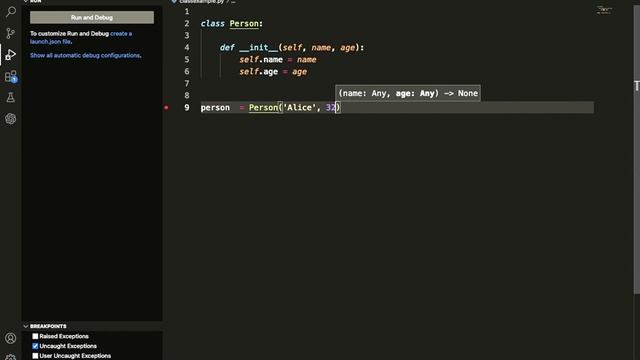The width and height of the screenshot is (640, 360).
Task: Open the Manage gear icon
Action: click(x=11, y=357)
